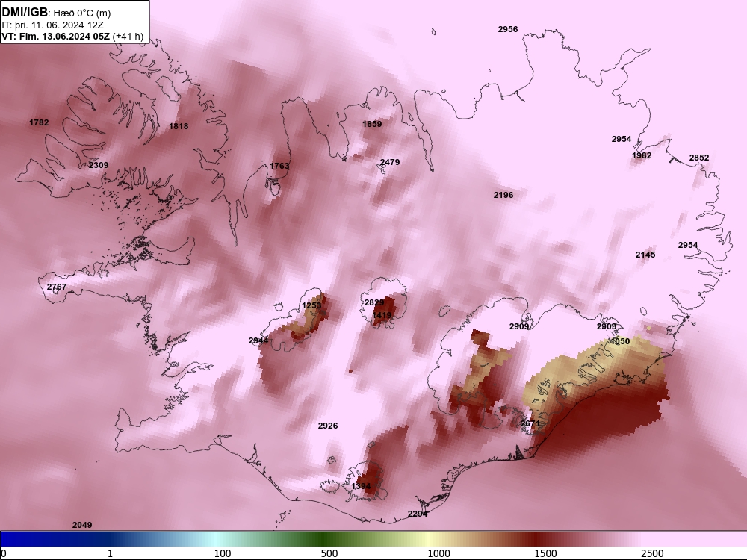
Task: Click the 2145 height label
Action: pos(645,255)
